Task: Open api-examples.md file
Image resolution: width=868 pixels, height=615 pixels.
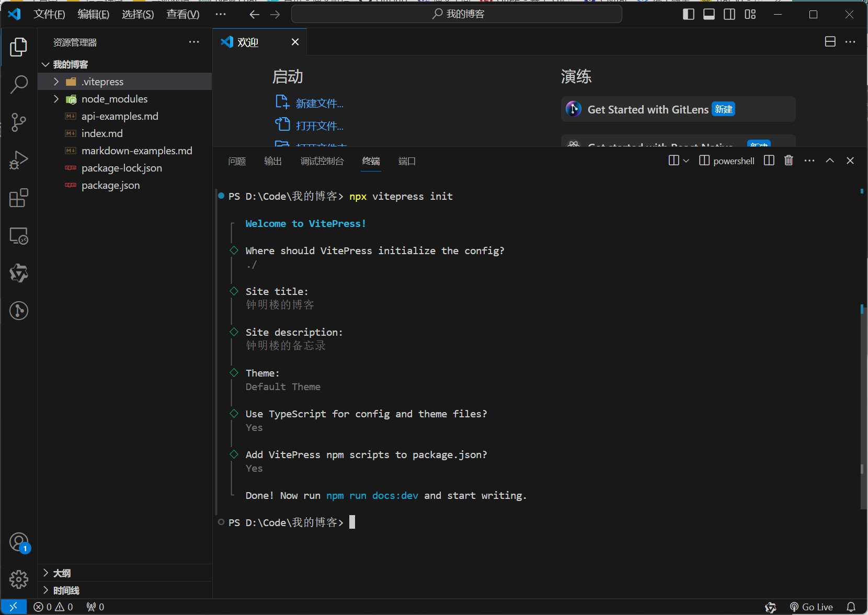Action: point(124,116)
